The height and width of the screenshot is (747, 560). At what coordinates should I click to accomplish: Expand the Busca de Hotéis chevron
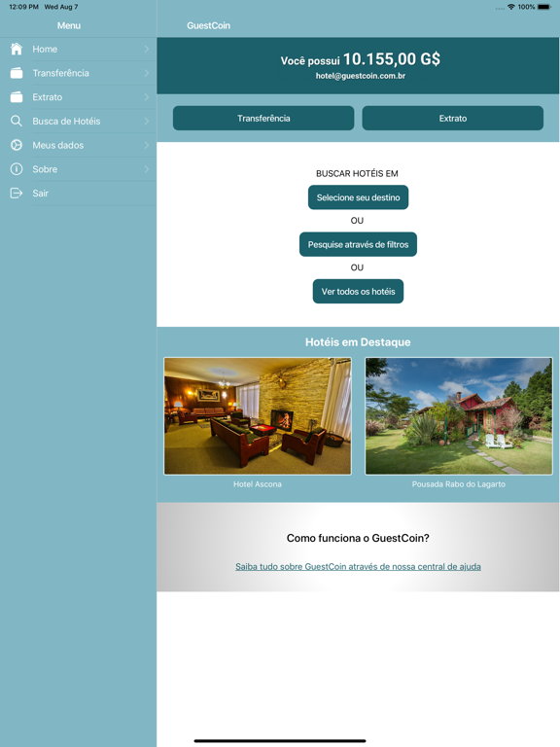click(147, 121)
